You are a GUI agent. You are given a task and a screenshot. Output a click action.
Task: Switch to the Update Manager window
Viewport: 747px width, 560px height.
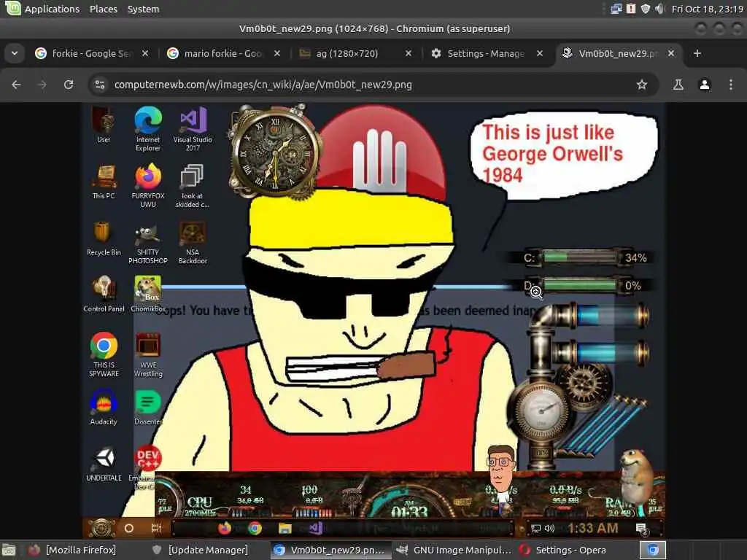[200, 550]
